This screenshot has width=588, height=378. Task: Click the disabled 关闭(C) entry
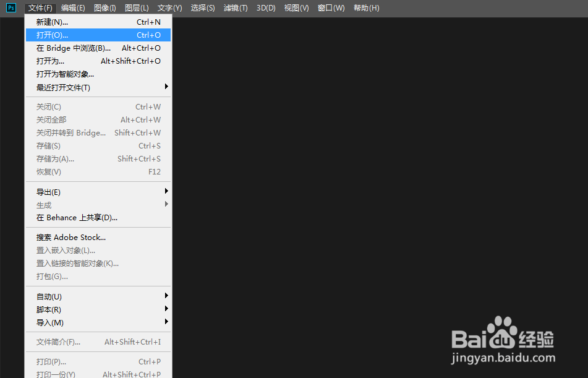[98, 107]
